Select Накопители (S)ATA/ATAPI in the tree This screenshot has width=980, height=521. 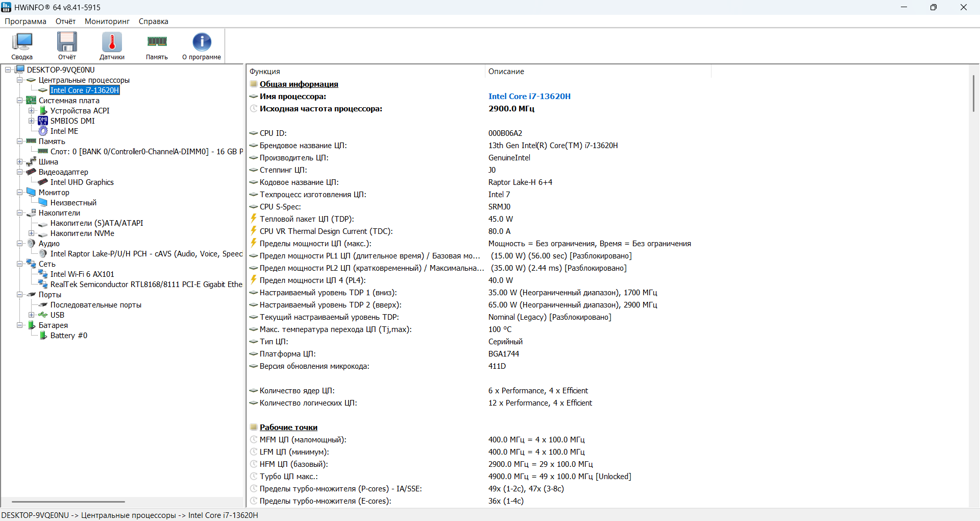tap(97, 223)
